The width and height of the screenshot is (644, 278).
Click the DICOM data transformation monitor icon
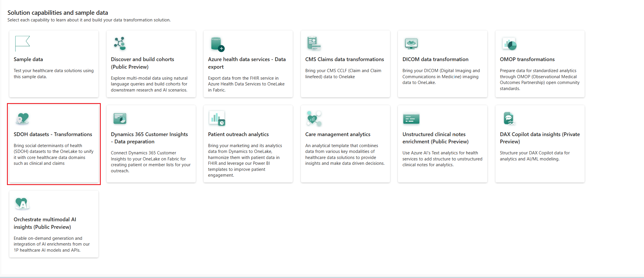tap(411, 43)
